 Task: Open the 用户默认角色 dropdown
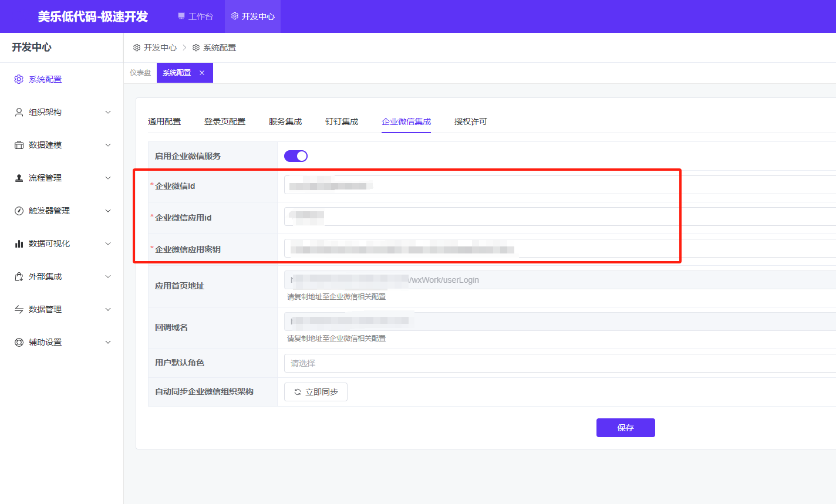(558, 363)
